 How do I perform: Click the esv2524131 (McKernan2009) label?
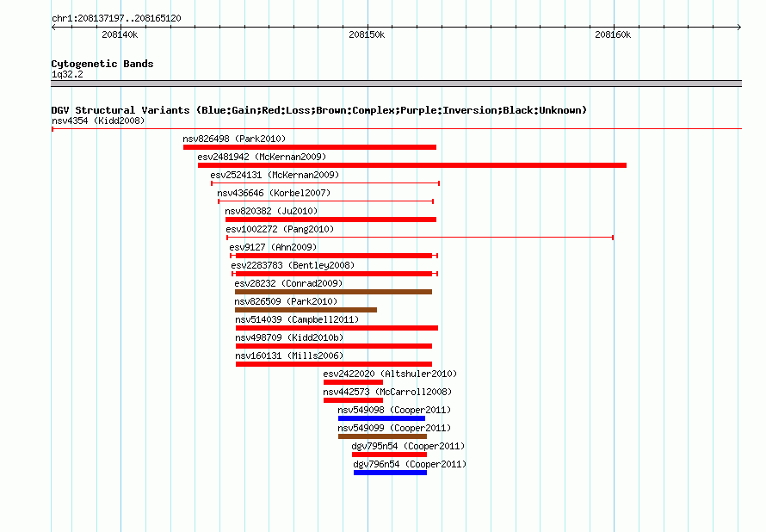click(275, 175)
